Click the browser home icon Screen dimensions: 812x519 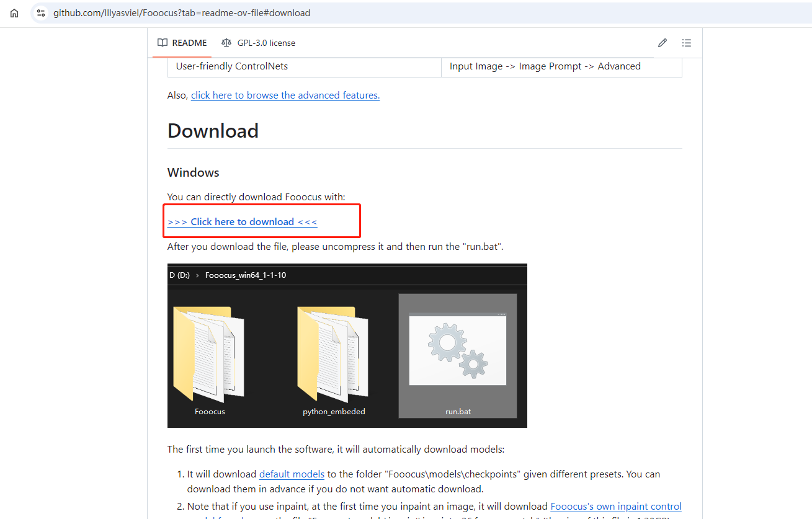coord(14,13)
